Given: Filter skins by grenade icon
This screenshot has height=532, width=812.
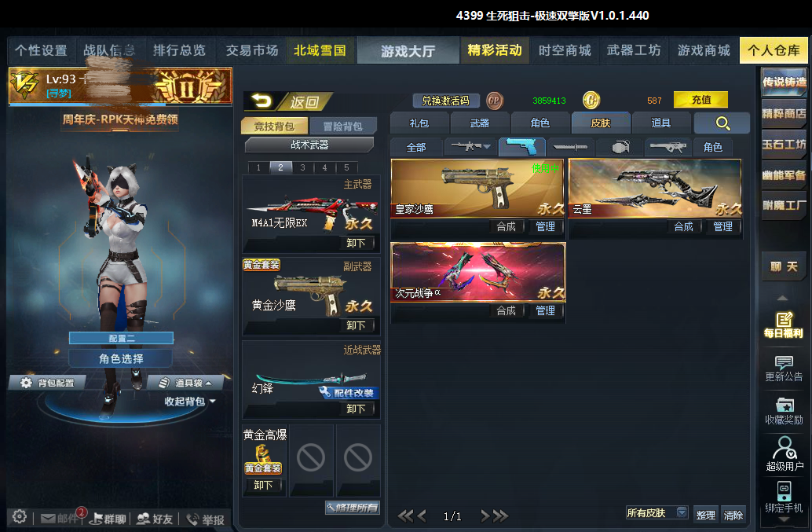Looking at the screenshot, I should tap(620, 147).
